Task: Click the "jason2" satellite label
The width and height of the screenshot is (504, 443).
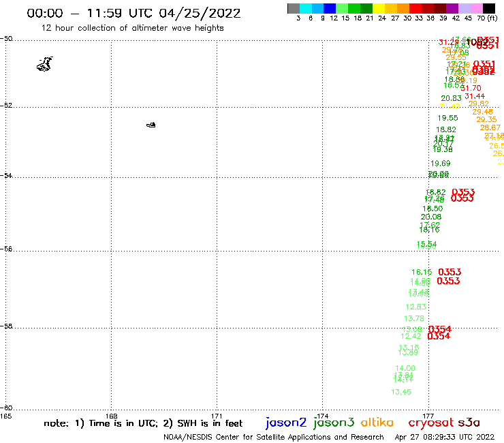Action: coord(286,423)
